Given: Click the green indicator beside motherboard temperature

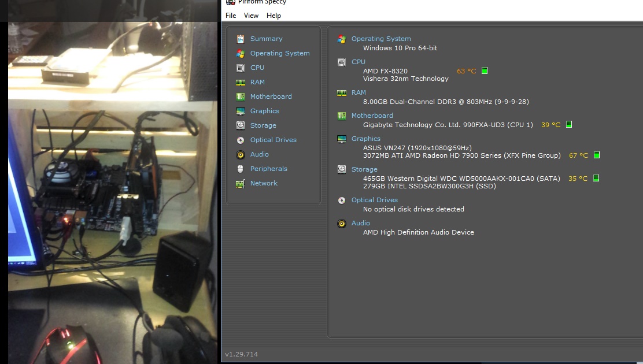Looking at the screenshot, I should point(569,125).
